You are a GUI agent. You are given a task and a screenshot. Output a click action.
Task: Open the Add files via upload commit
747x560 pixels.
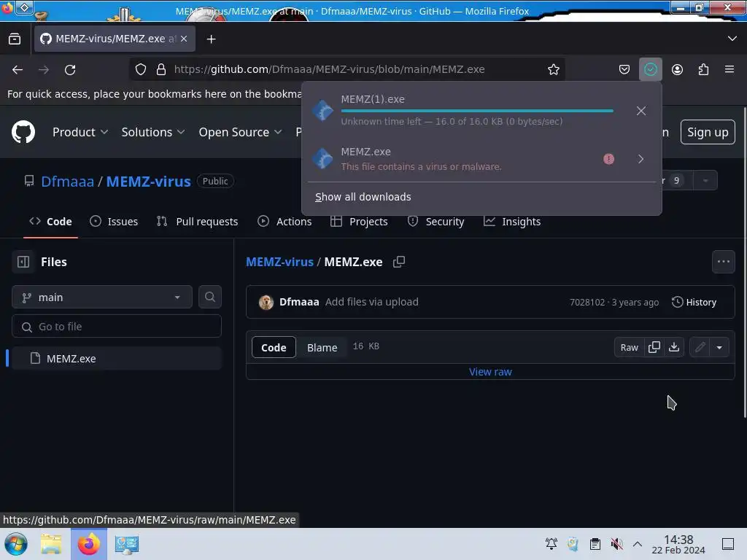coord(371,302)
